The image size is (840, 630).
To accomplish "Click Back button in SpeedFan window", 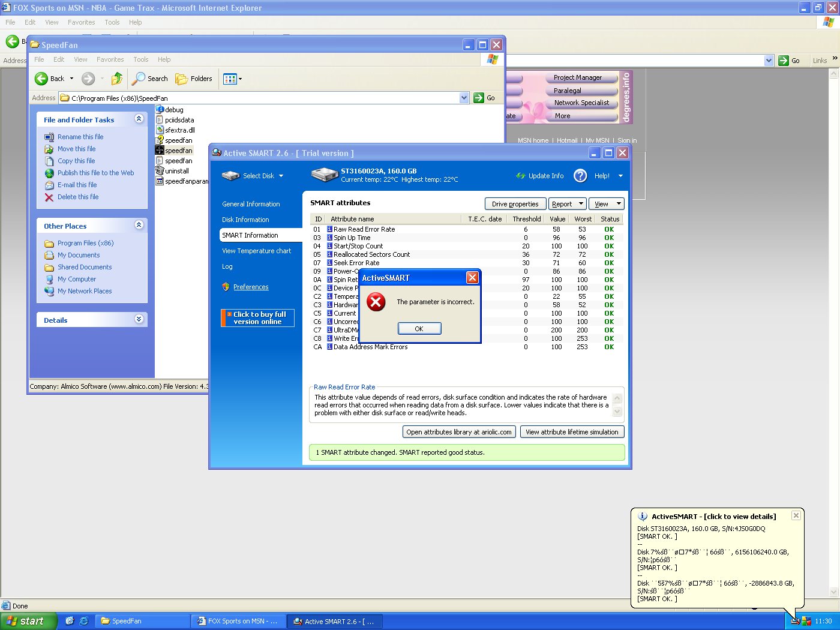I will click(50, 79).
